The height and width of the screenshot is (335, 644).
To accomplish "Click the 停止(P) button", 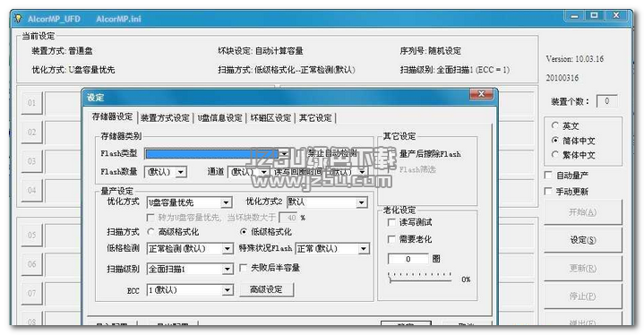I will (582, 296).
